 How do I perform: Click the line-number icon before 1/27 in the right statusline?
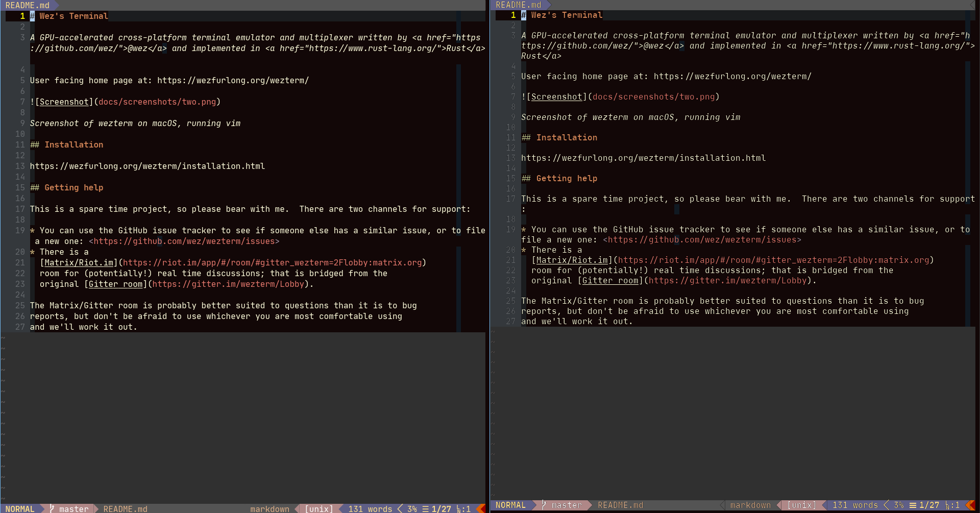pyautogui.click(x=913, y=505)
